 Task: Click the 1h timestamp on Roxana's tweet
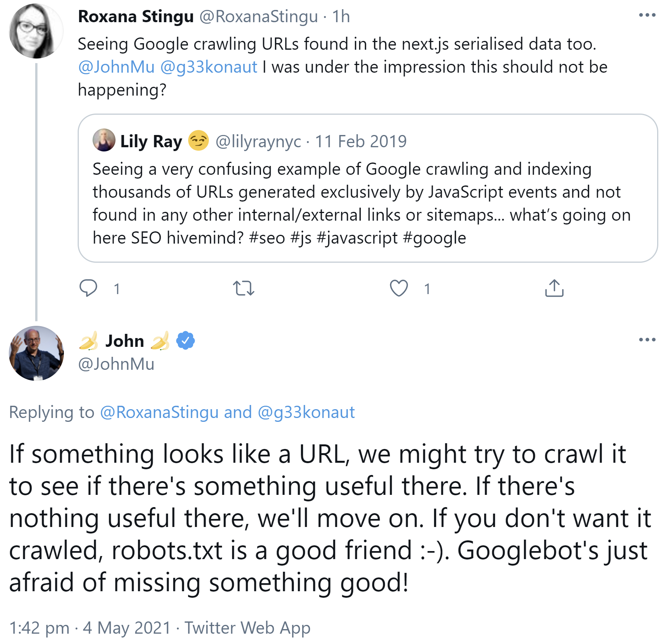click(341, 16)
